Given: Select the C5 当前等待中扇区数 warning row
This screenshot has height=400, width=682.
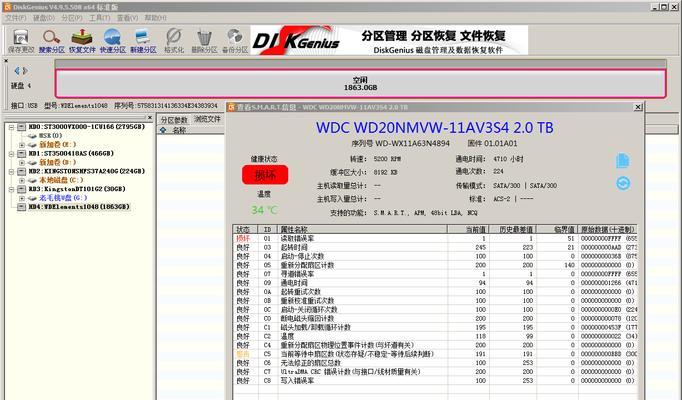Looking at the screenshot, I should coord(435,354).
